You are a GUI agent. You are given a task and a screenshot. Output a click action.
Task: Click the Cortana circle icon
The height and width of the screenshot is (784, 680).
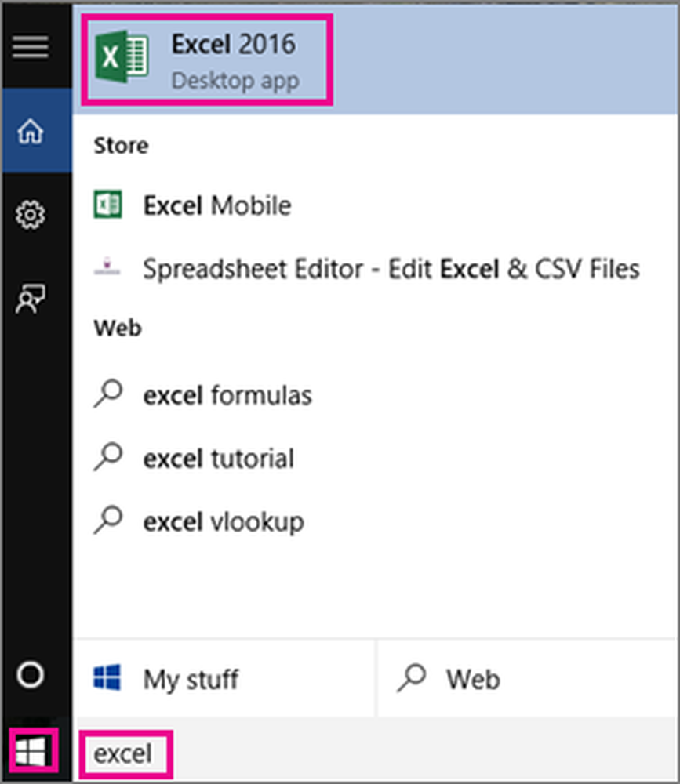(x=31, y=676)
